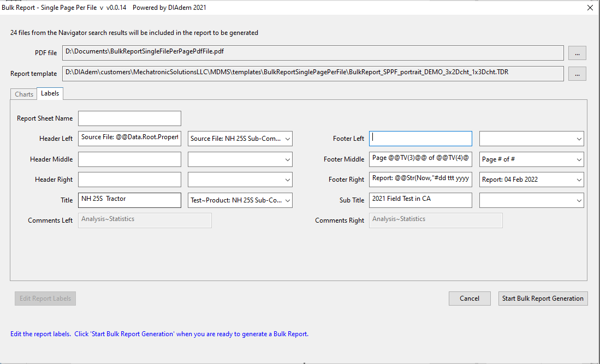Screen dimensions: 600x364
Task: Click the PDF file path field
Action: coord(313,53)
